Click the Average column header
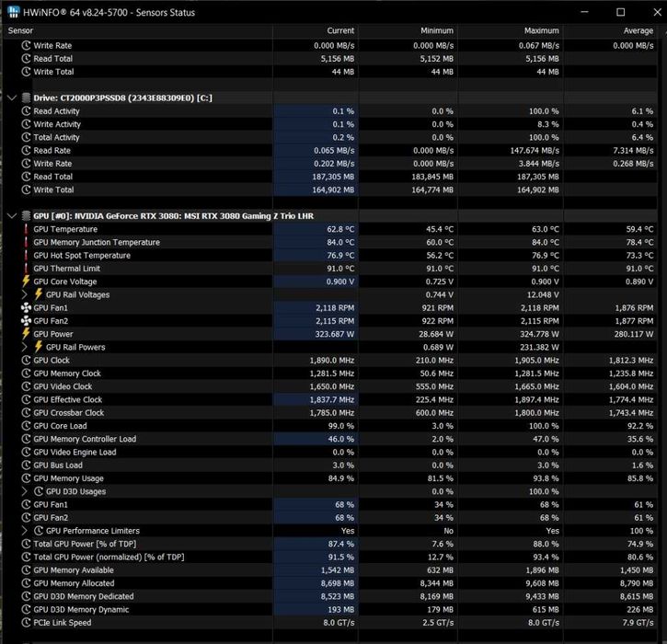 click(x=611, y=30)
